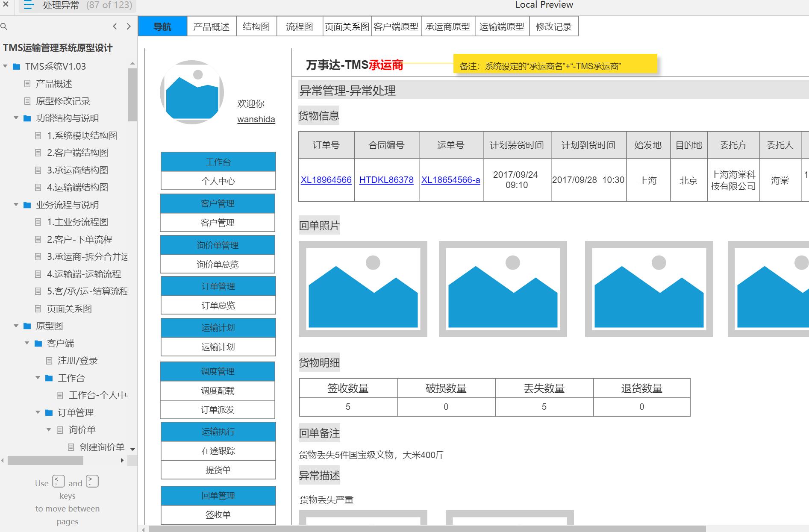
Task: Open 提货单 menu item
Action: pos(218,470)
